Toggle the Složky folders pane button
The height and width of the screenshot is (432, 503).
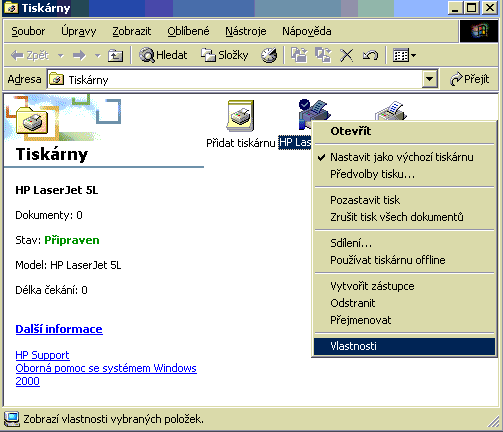coord(225,55)
